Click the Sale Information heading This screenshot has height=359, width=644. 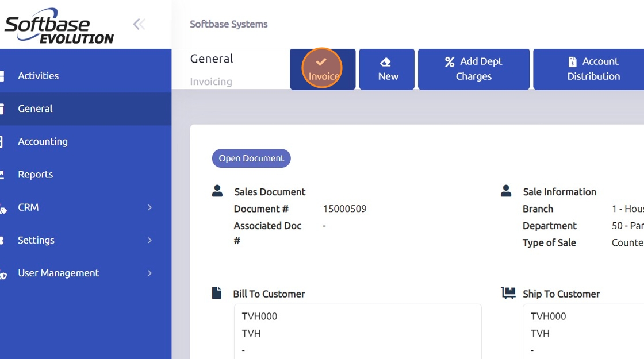[x=559, y=192]
